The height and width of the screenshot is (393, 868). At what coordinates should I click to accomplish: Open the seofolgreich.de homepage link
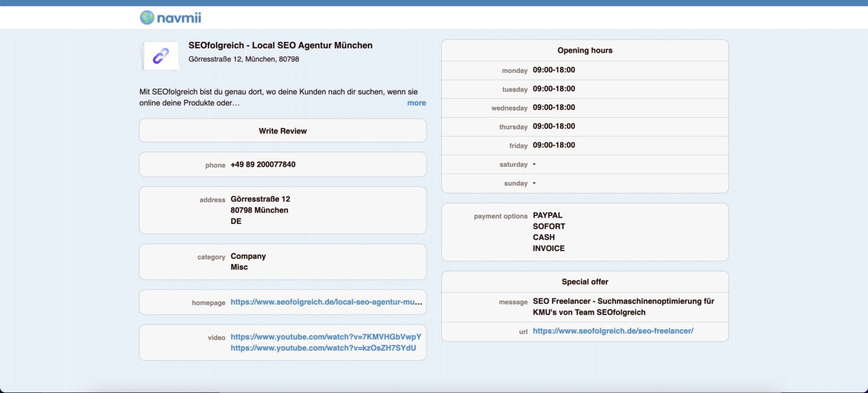326,303
